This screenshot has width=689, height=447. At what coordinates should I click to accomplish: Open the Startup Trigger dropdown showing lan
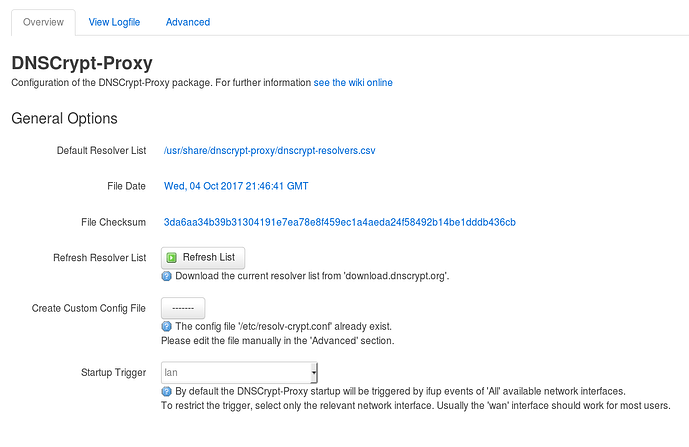(239, 373)
